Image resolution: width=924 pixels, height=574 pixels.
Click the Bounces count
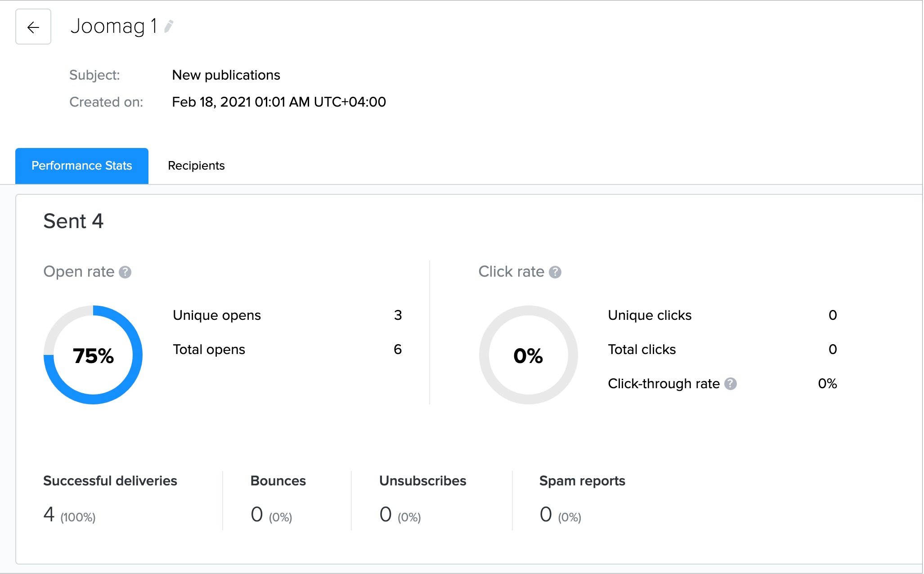tap(257, 515)
